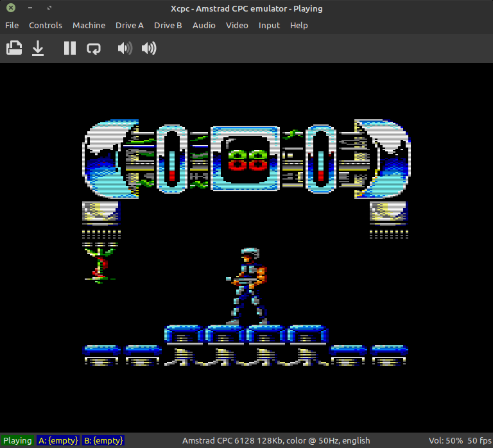Click the 50 fps status entry
The width and height of the screenshot is (493, 448).
coord(479,440)
